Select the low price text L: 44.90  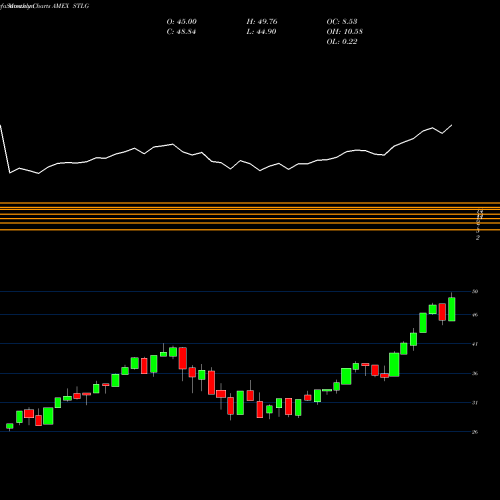tap(261, 32)
